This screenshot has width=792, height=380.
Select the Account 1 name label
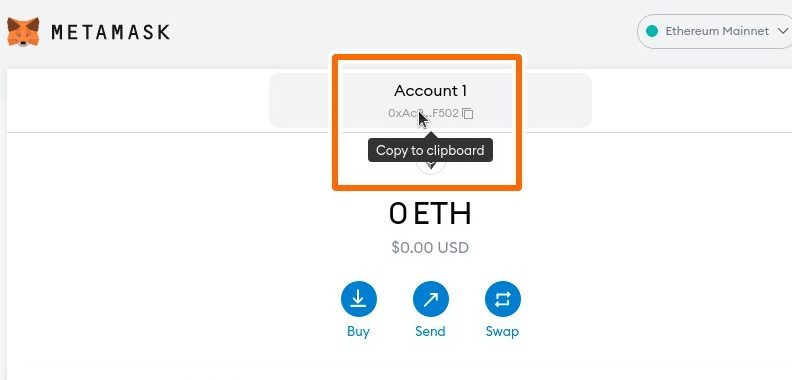[x=430, y=91]
